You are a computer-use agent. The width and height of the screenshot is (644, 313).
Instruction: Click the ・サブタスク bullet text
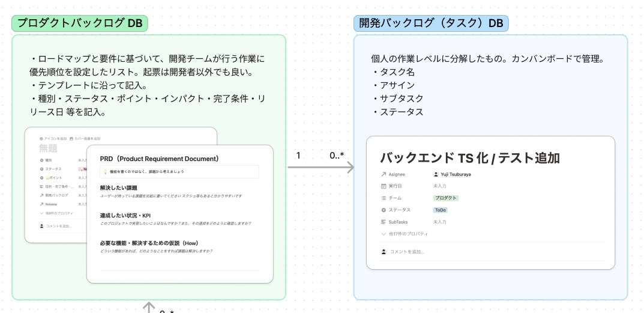[397, 99]
